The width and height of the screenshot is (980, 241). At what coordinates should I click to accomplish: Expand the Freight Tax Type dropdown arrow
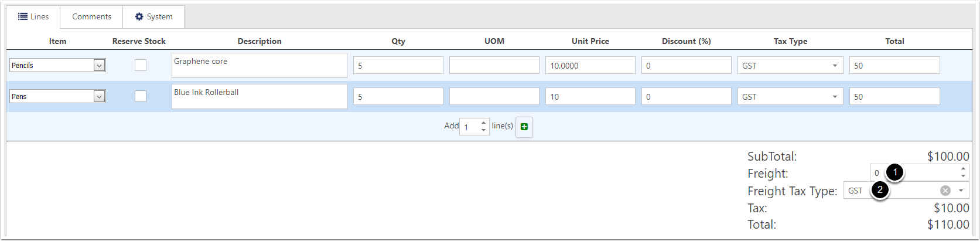pos(961,191)
